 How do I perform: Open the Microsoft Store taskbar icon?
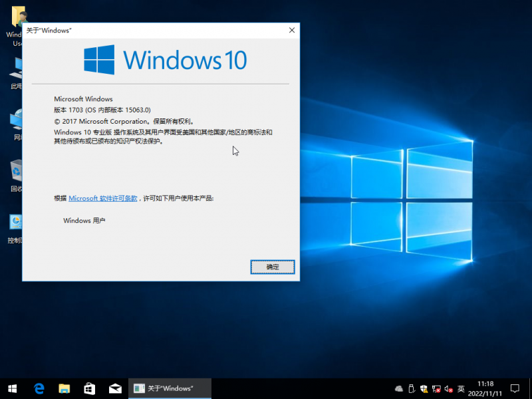[x=89, y=388]
